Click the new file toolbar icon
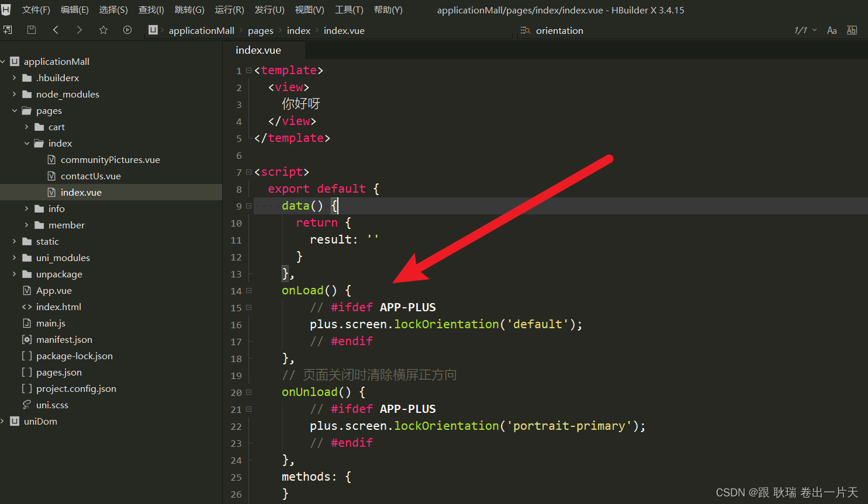Image resolution: width=868 pixels, height=504 pixels. tap(8, 30)
